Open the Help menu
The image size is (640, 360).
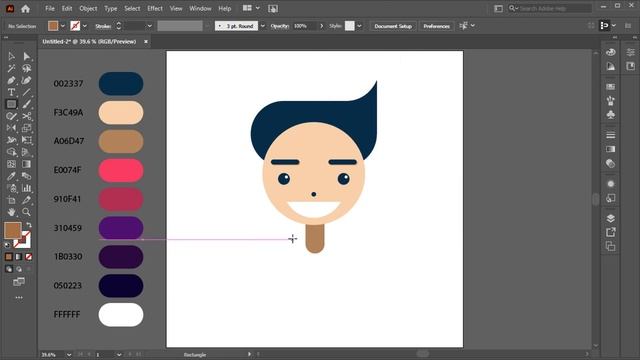pyautogui.click(x=224, y=8)
